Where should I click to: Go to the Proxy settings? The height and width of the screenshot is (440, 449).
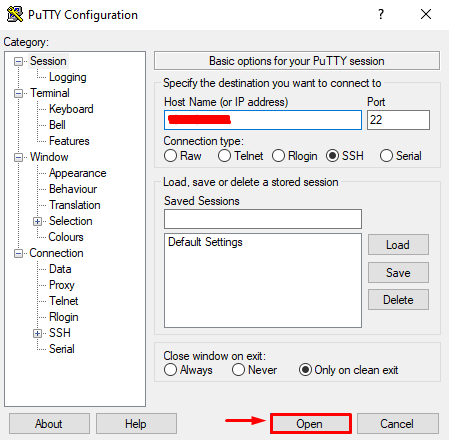pyautogui.click(x=62, y=285)
